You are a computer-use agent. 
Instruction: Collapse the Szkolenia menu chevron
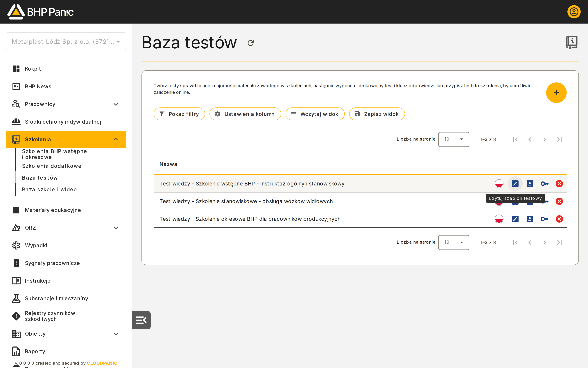pos(116,139)
